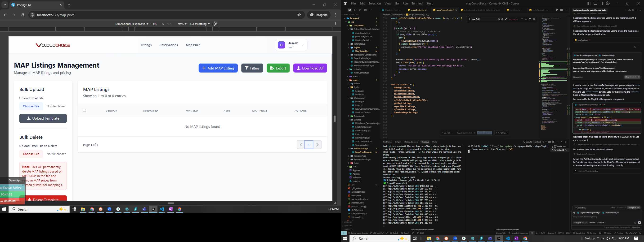The width and height of the screenshot is (644, 242).
Task: Bookmark this page with star icon
Action: (299, 15)
